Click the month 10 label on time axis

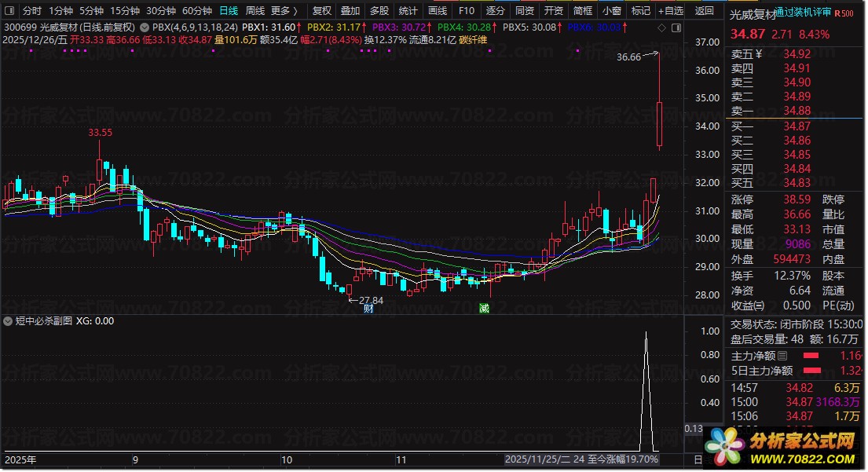pos(286,459)
